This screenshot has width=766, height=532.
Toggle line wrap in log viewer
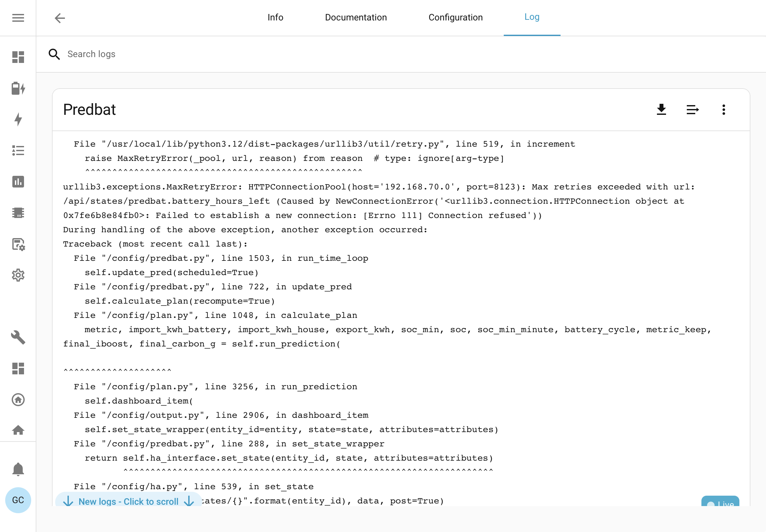pos(692,109)
